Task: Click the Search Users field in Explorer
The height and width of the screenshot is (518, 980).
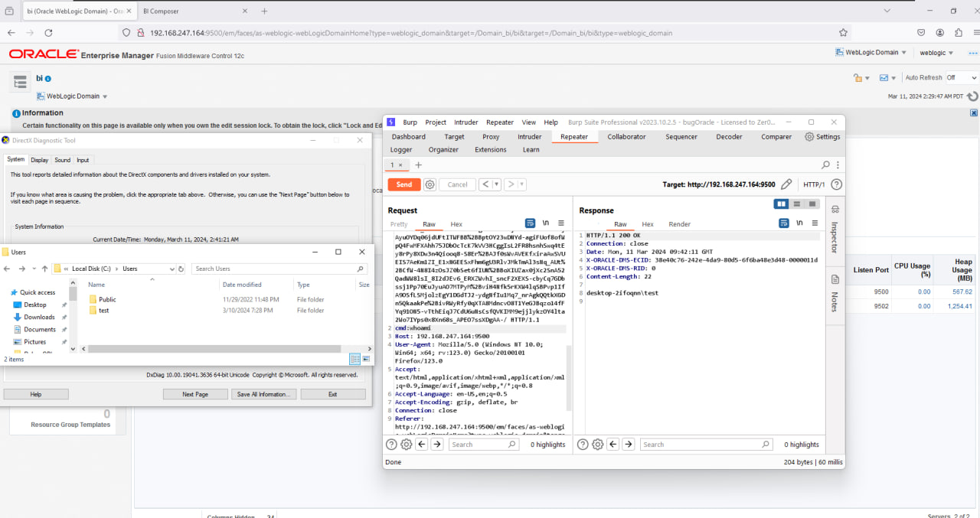Action: 279,269
